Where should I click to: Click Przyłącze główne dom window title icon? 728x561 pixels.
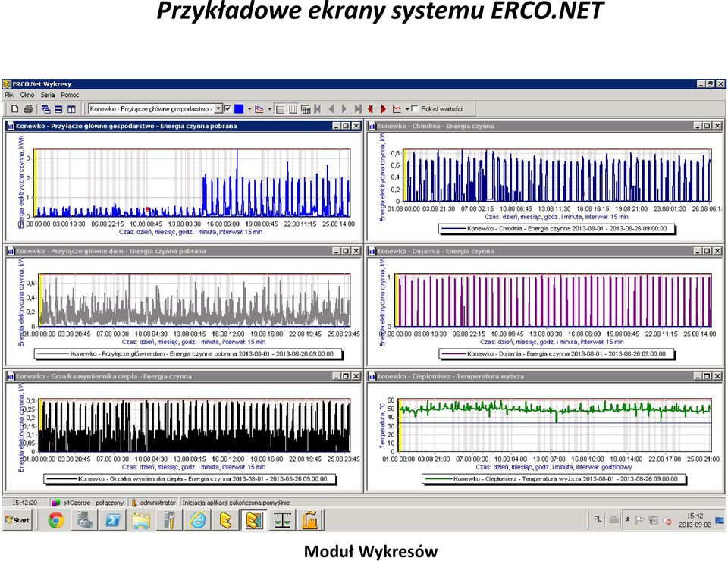pos(11,251)
